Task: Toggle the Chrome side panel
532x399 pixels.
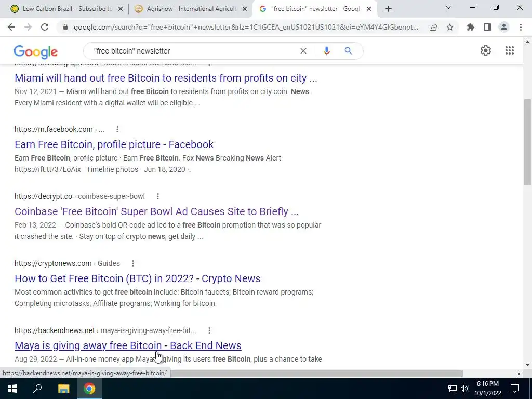Action: pyautogui.click(x=487, y=27)
